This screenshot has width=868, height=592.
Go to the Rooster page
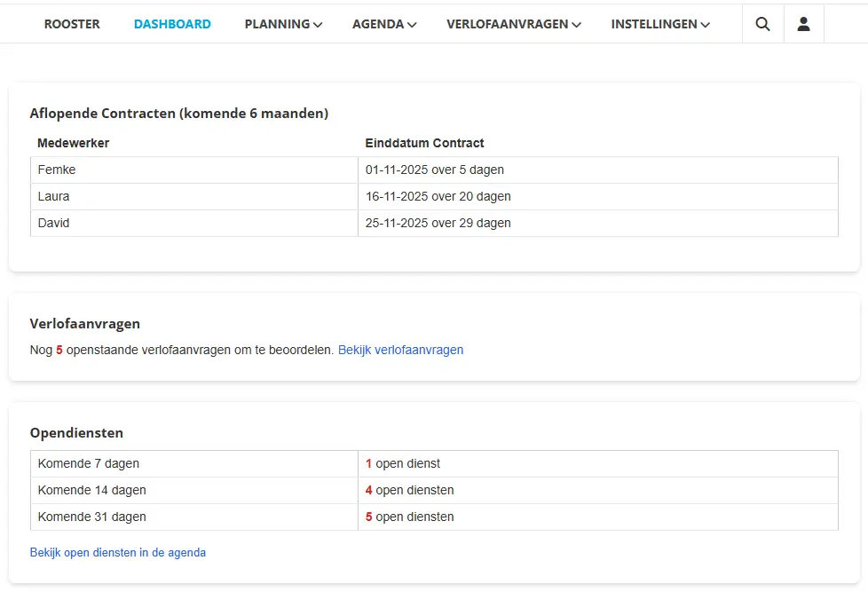72,24
